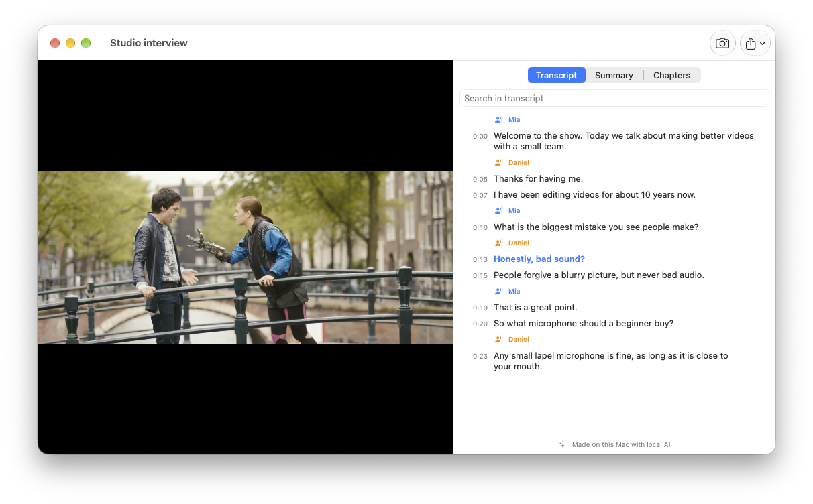Click Daniel's speaker icon above 'Any small lapel microphone'
The width and height of the screenshot is (813, 504).
click(498, 339)
